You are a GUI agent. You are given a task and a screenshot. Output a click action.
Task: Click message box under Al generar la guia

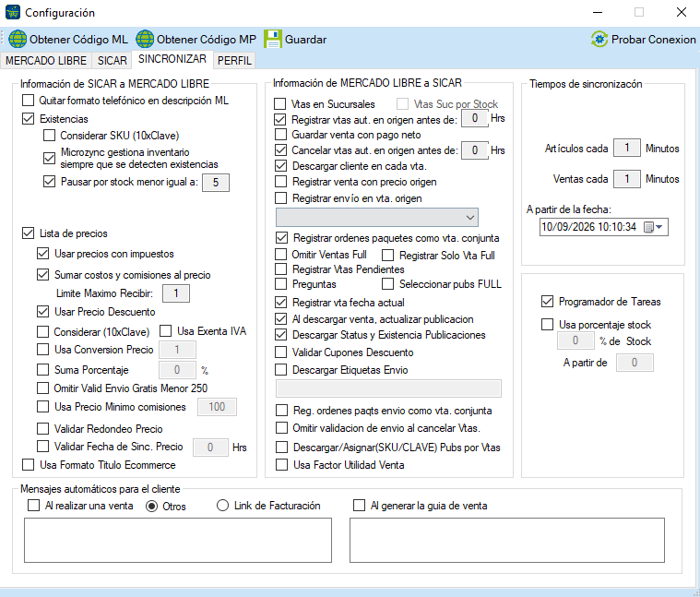click(x=507, y=541)
